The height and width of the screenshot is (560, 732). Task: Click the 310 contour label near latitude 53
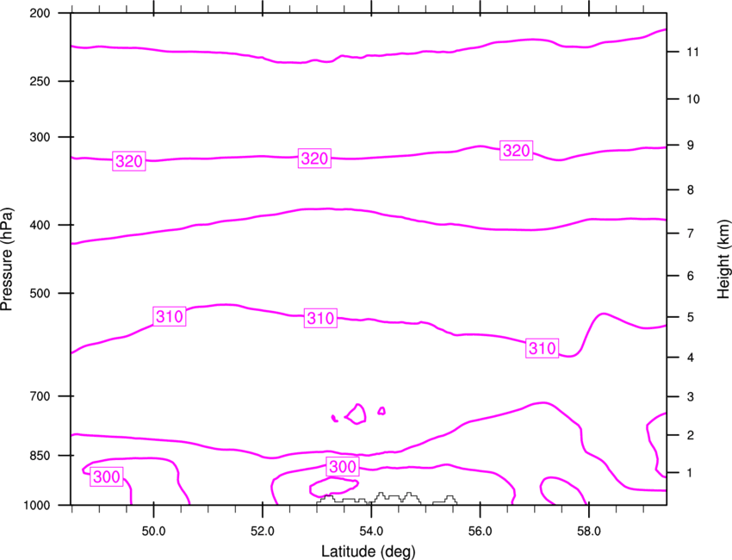[x=320, y=318]
